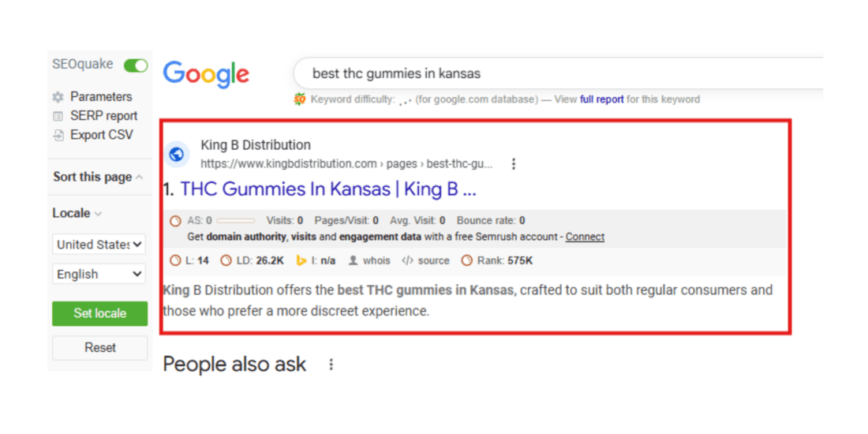The height and width of the screenshot is (434, 868).
Task: Click the Google search input field
Action: [552, 73]
